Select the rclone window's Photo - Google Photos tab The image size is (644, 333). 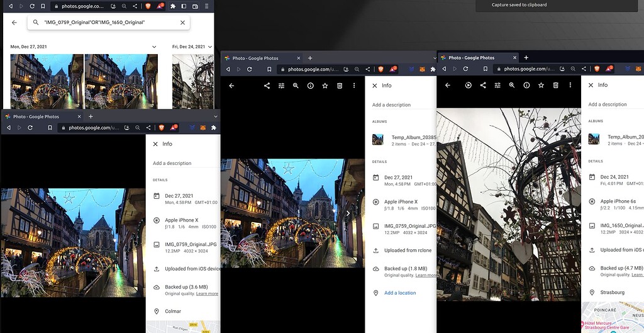[x=261, y=59]
